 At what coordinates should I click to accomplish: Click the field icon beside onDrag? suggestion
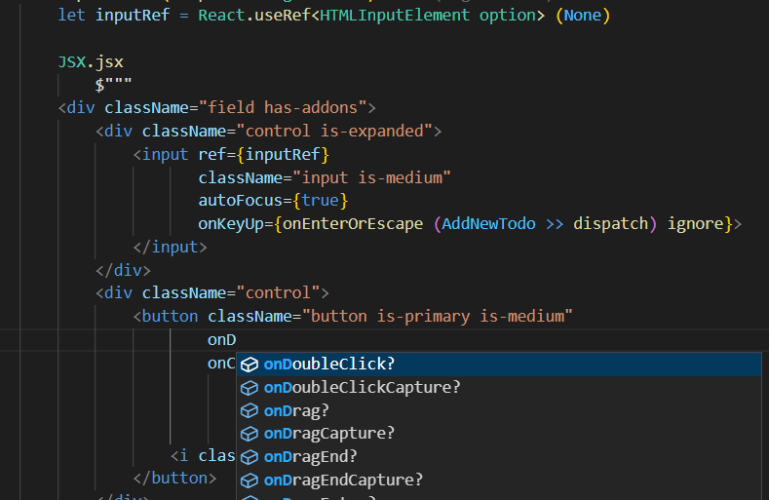[x=249, y=410]
